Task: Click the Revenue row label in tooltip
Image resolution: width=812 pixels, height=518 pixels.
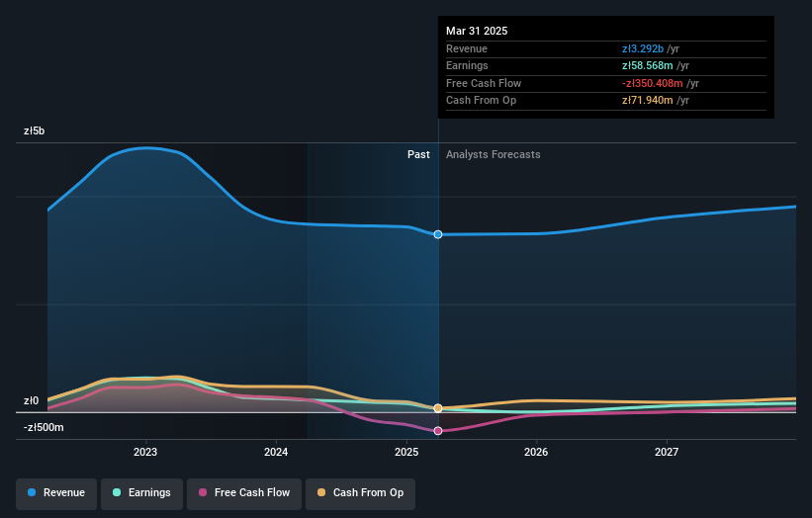Action: click(x=467, y=48)
